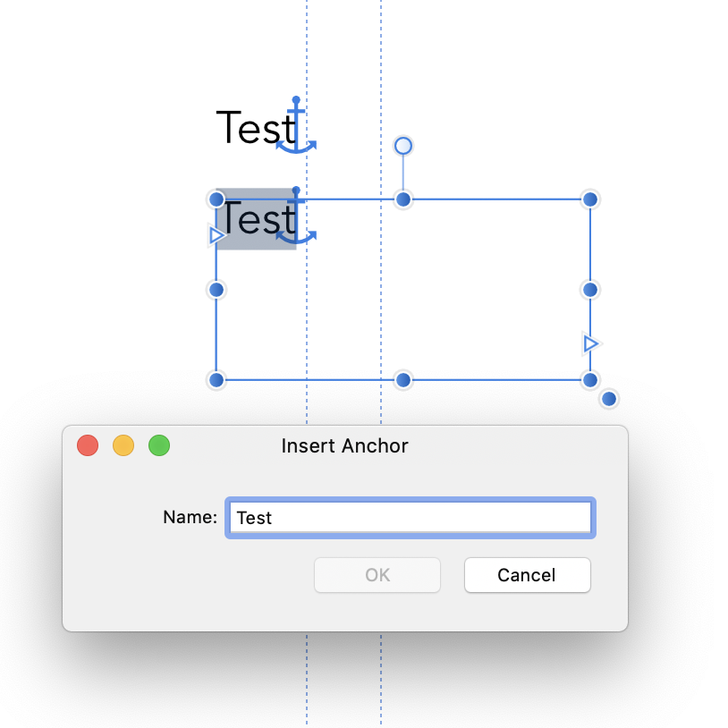The height and width of the screenshot is (728, 728).
Task: Click the anchor icon beside the upper Test text
Action: point(296,125)
